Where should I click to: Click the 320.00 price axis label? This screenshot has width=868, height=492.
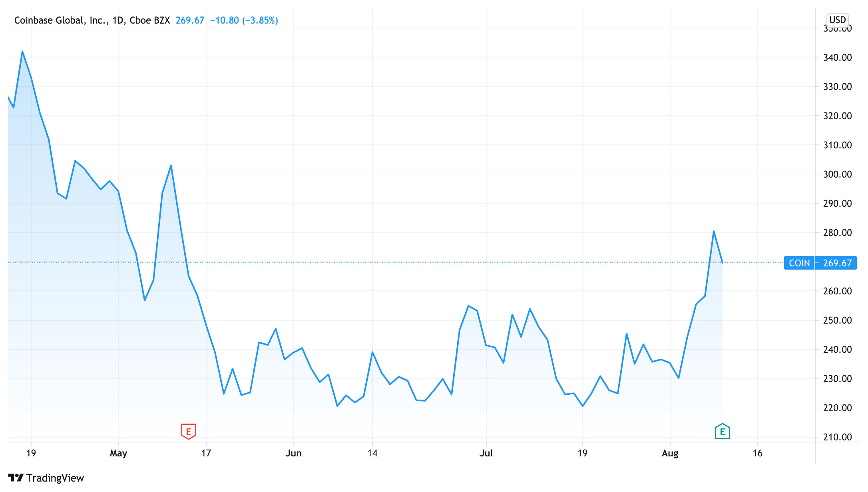coord(838,116)
